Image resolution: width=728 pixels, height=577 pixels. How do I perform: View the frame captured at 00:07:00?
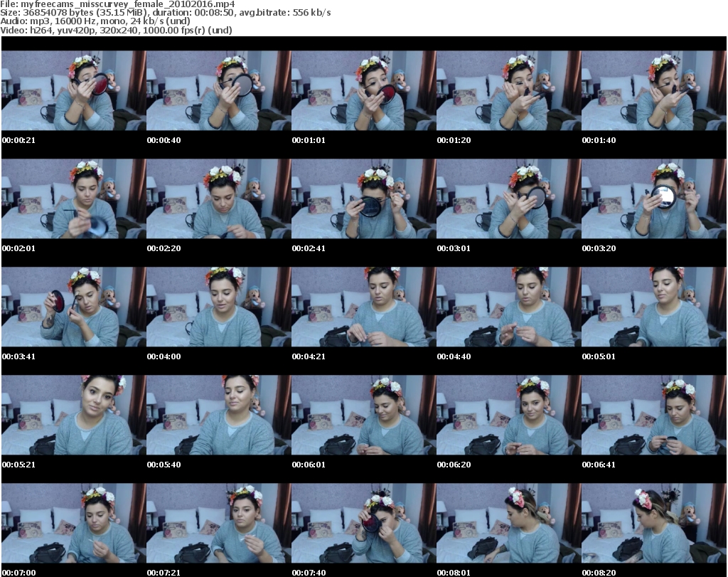click(73, 523)
